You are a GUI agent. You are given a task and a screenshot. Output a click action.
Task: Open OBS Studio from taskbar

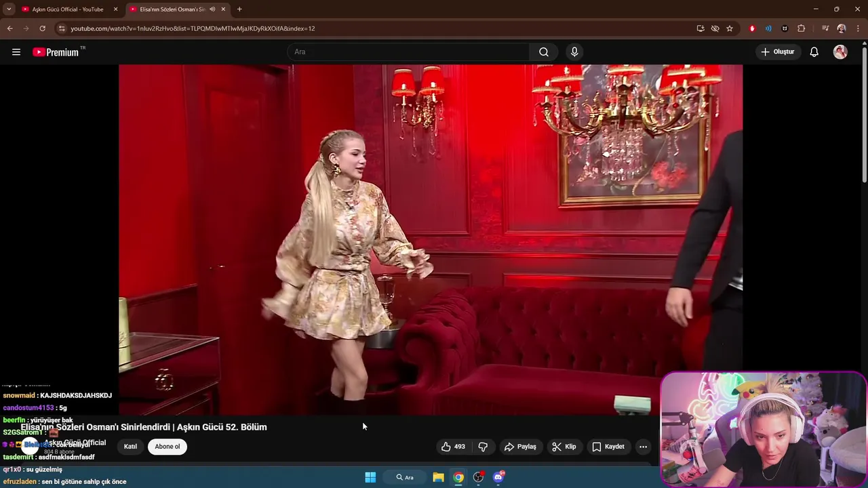pyautogui.click(x=478, y=477)
